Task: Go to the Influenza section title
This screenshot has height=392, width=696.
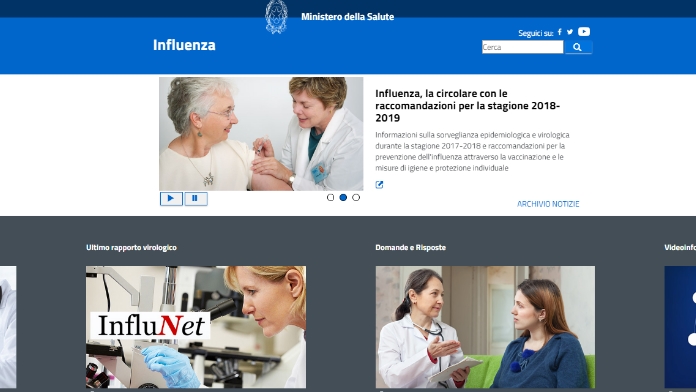Action: [184, 45]
